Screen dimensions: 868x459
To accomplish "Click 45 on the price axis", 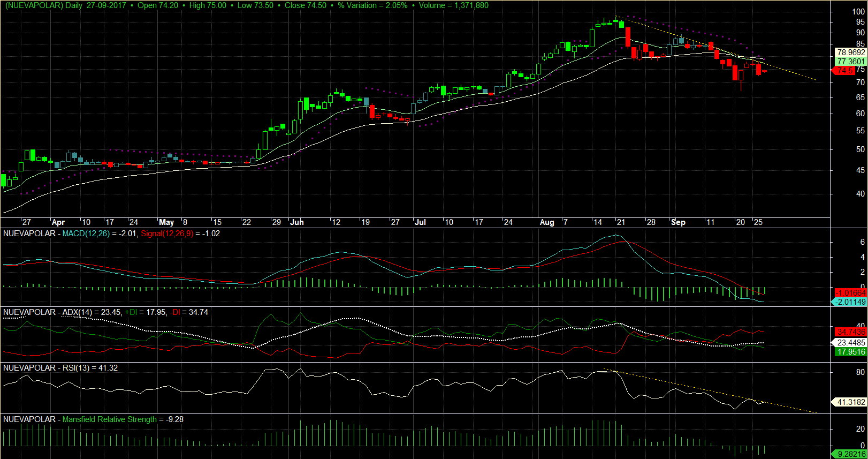I will (x=861, y=170).
